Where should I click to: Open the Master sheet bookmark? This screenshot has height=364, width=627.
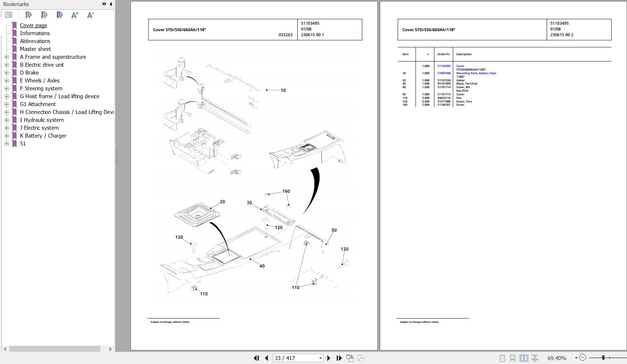[36, 49]
